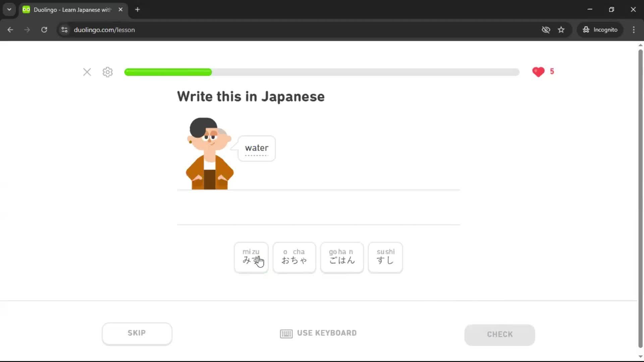Open the lesson settings gear
Viewport: 644px width, 362px height.
click(107, 72)
